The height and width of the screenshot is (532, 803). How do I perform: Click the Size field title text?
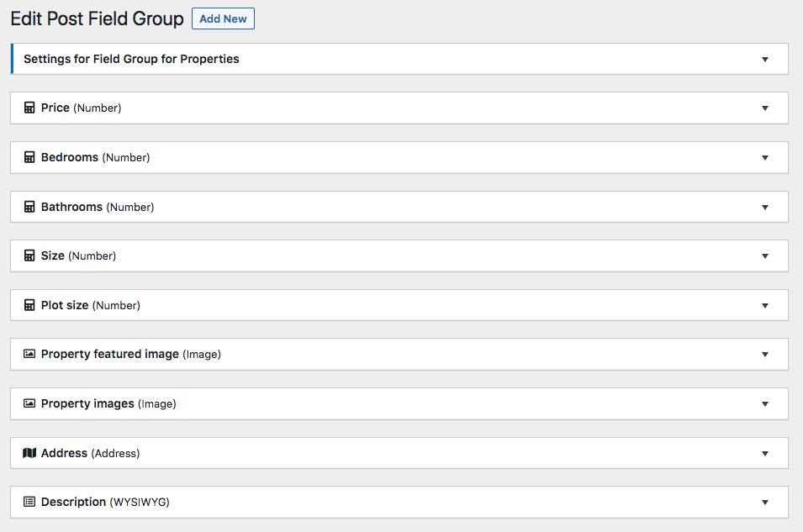(x=53, y=255)
